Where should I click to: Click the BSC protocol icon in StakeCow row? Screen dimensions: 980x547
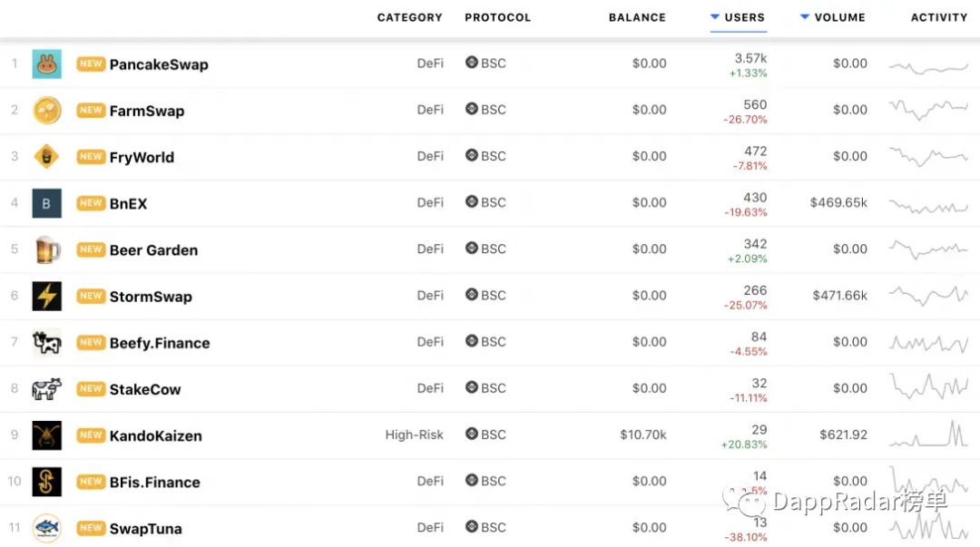coord(472,387)
